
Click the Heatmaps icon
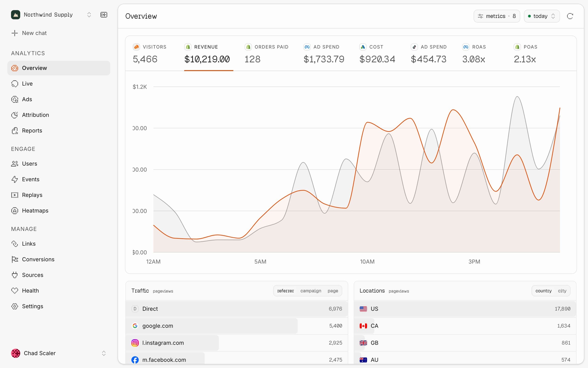[15, 210]
